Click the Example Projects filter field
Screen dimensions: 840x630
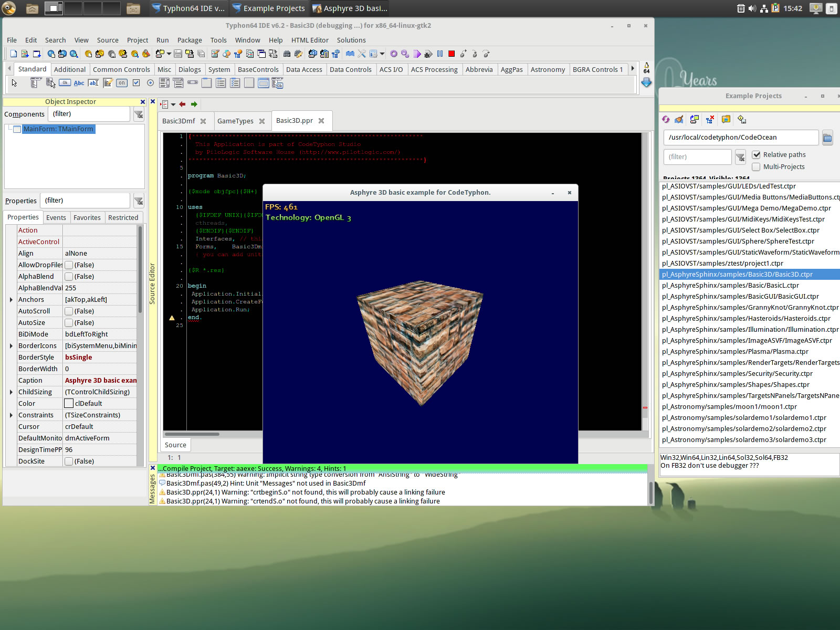click(697, 157)
